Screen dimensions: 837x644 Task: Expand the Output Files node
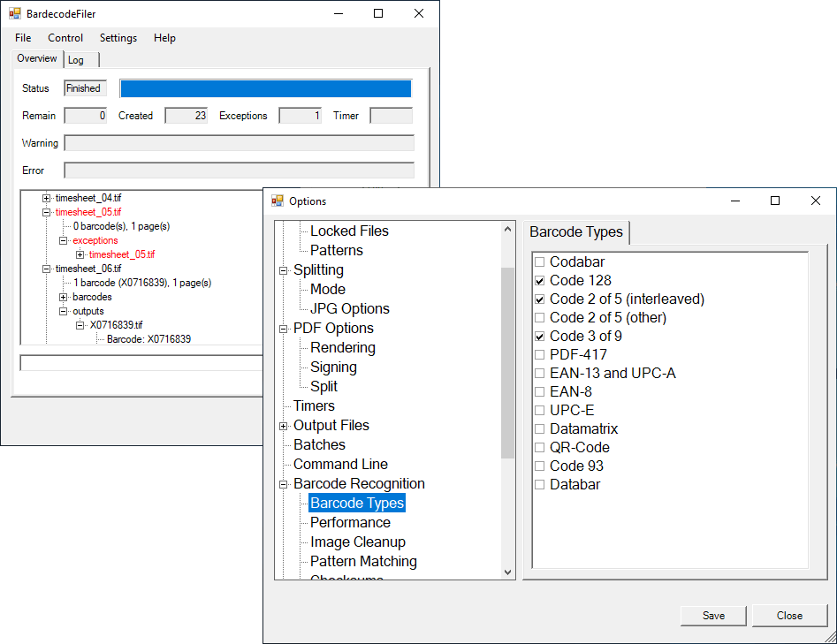(284, 426)
